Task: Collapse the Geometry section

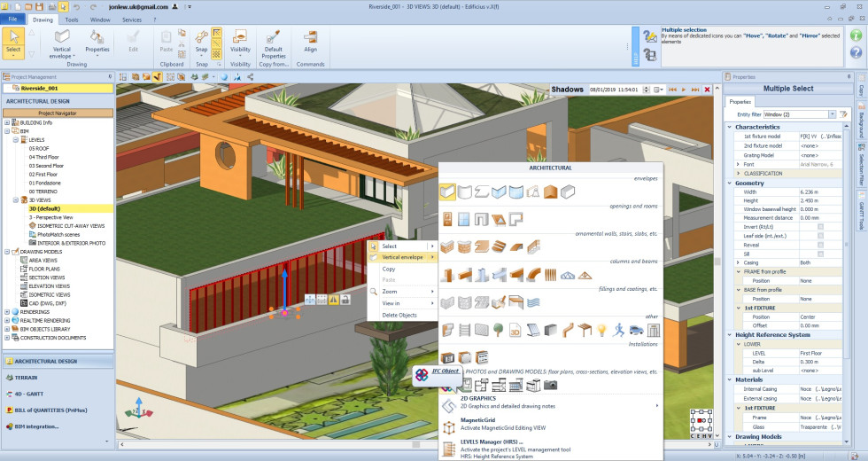Action: 730,183
